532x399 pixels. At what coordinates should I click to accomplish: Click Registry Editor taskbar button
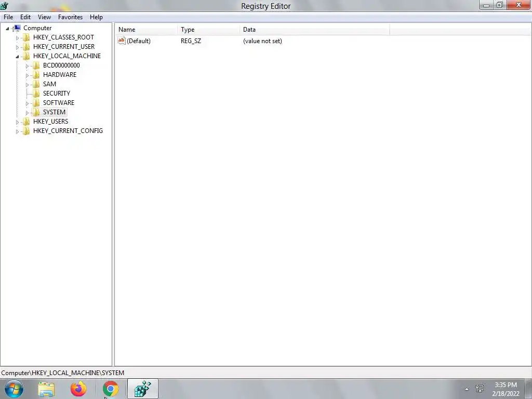[x=143, y=389]
